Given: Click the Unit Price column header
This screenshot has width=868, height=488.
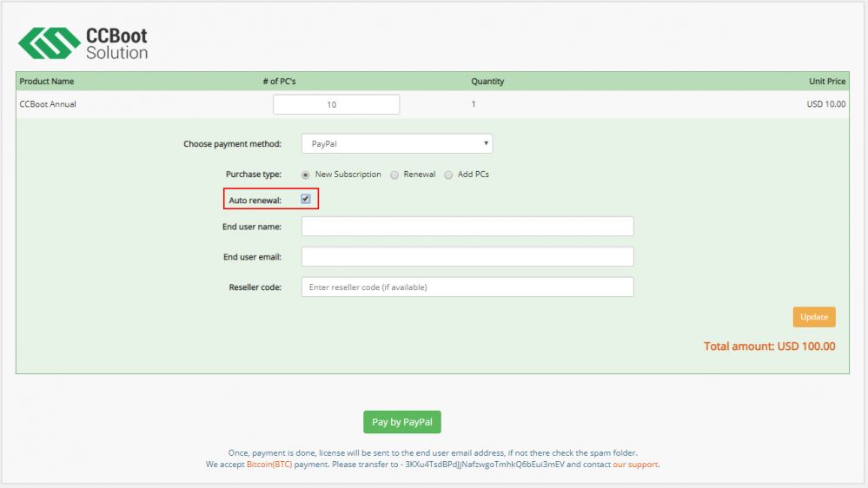Looking at the screenshot, I should (x=827, y=82).
